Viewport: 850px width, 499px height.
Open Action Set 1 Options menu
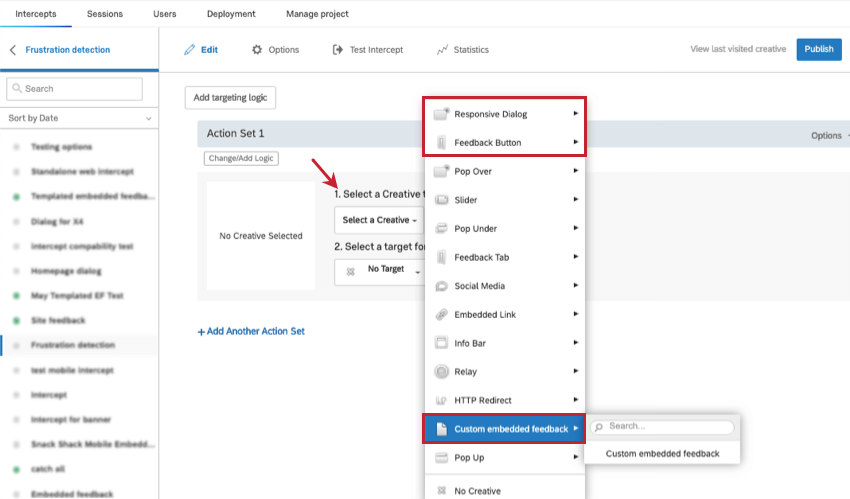coord(829,136)
